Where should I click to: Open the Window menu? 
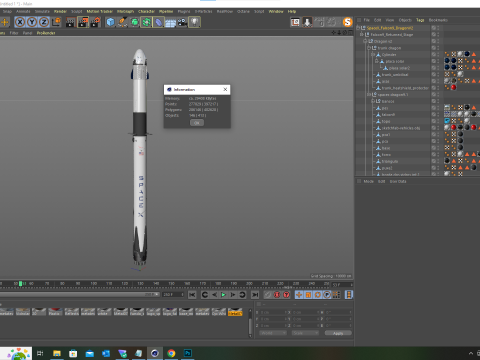coord(276,11)
